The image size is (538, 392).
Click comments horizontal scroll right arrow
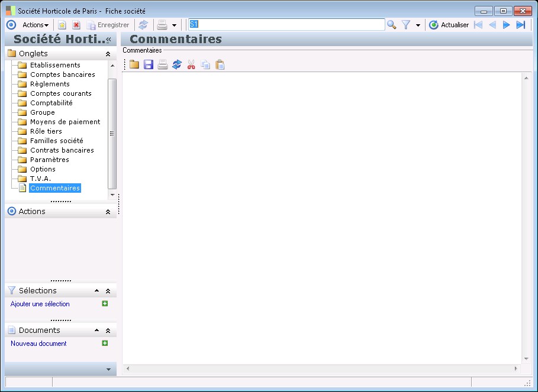pos(516,369)
